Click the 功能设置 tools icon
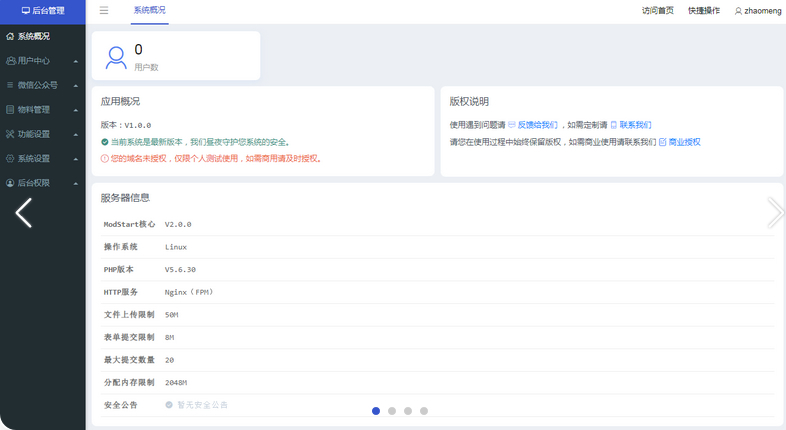Viewport: 786px width, 430px height. 10,134
